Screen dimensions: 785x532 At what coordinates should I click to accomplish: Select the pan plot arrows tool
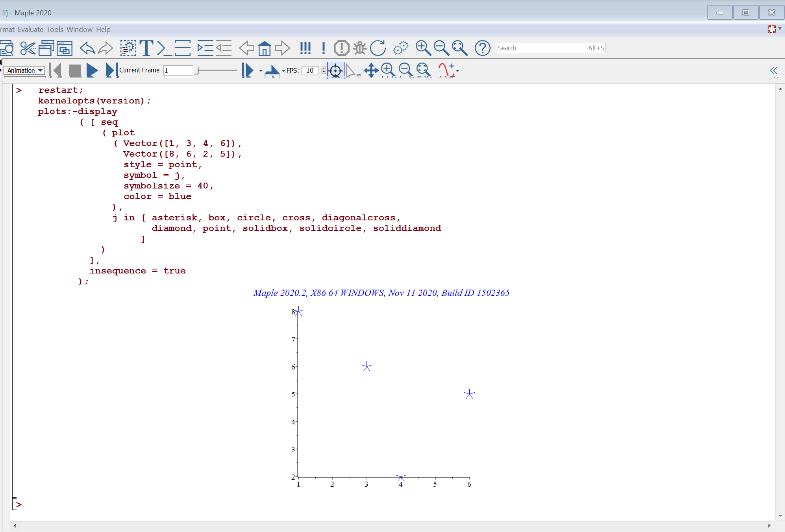[x=371, y=70]
